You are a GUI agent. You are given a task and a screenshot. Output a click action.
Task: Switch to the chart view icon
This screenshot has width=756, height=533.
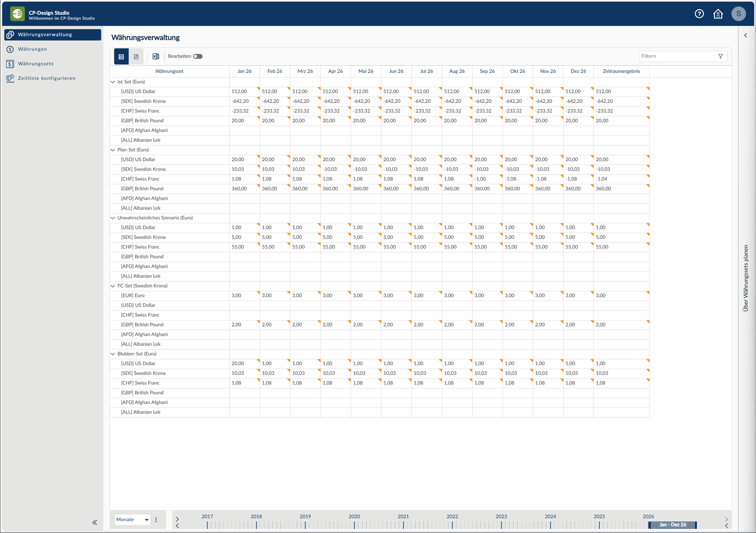pyautogui.click(x=136, y=56)
